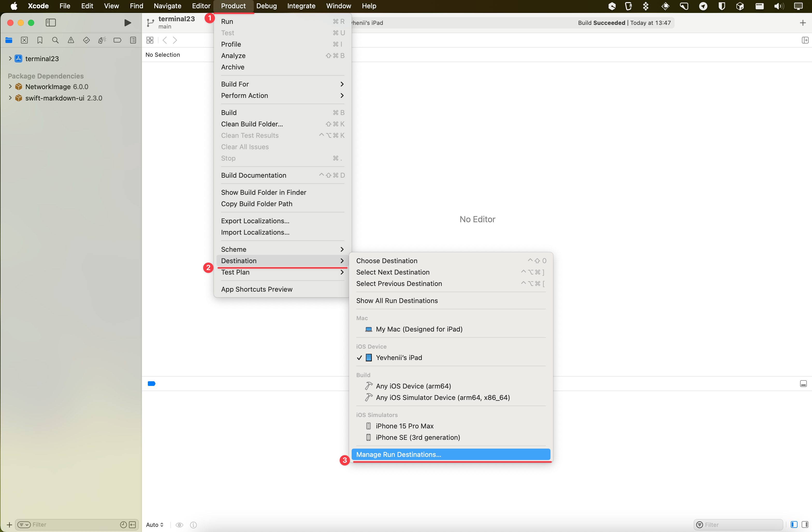This screenshot has height=532, width=812.
Task: Click Show All Run Destinations
Action: point(397,301)
